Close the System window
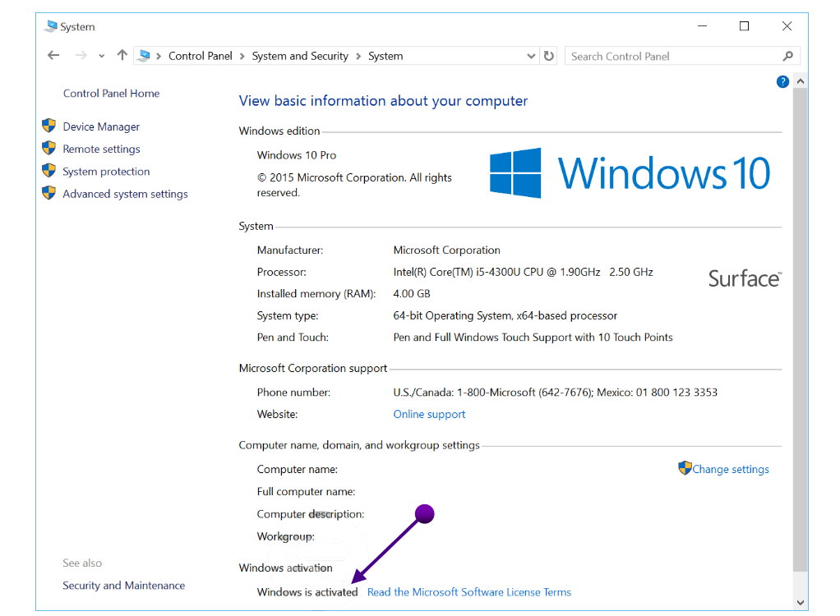The image size is (840, 616). pyautogui.click(x=787, y=26)
